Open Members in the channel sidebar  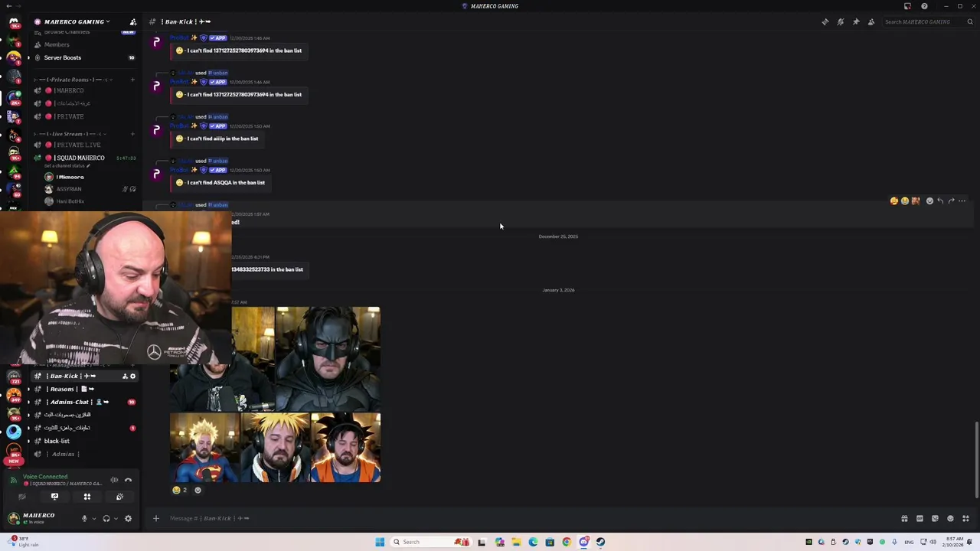57,44
